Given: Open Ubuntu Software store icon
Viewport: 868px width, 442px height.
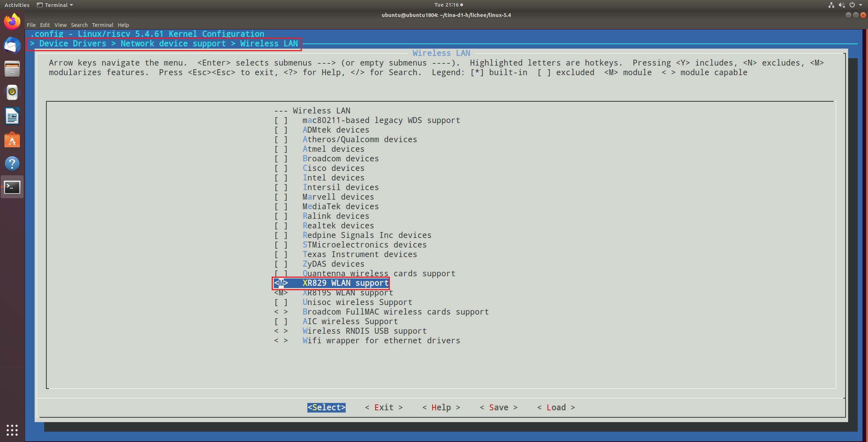Looking at the screenshot, I should [12, 140].
